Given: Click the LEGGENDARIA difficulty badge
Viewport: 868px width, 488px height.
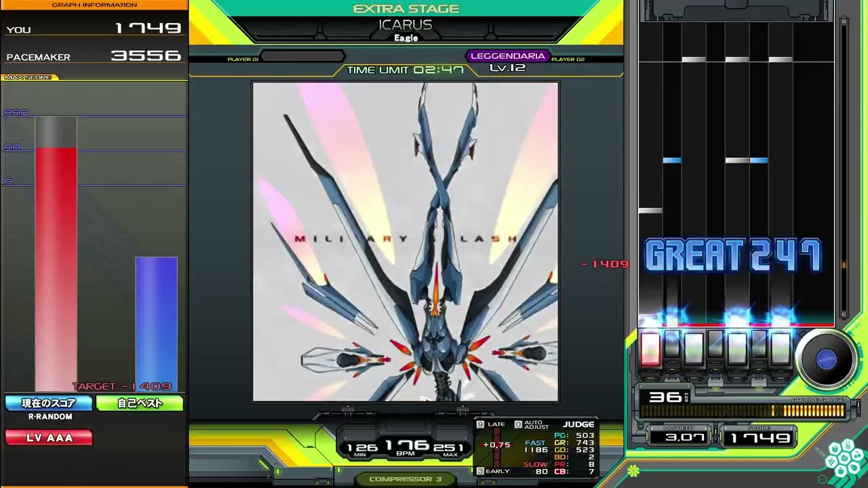Looking at the screenshot, I should (507, 56).
